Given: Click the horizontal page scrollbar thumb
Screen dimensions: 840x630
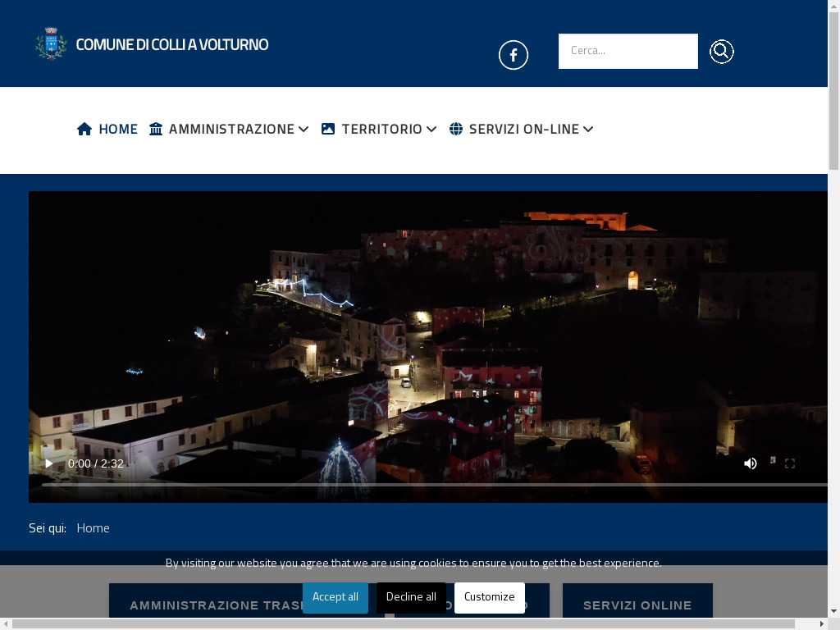Looking at the screenshot, I should [x=404, y=624].
